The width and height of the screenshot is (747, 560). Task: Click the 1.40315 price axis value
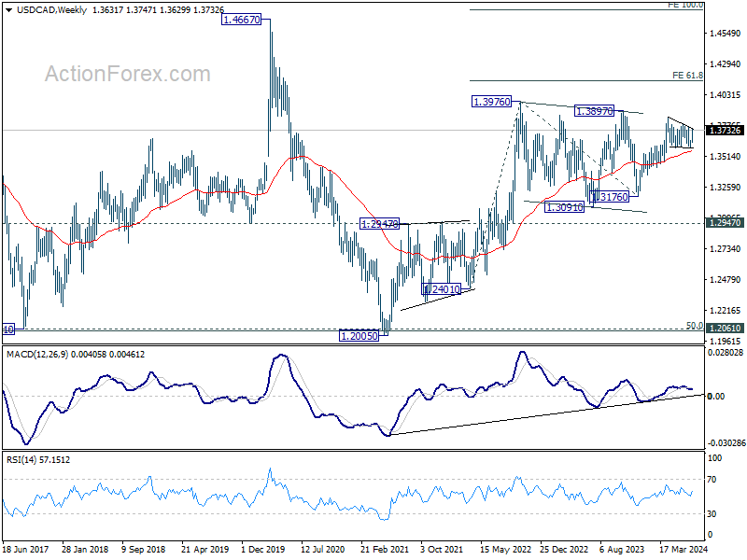pos(726,95)
